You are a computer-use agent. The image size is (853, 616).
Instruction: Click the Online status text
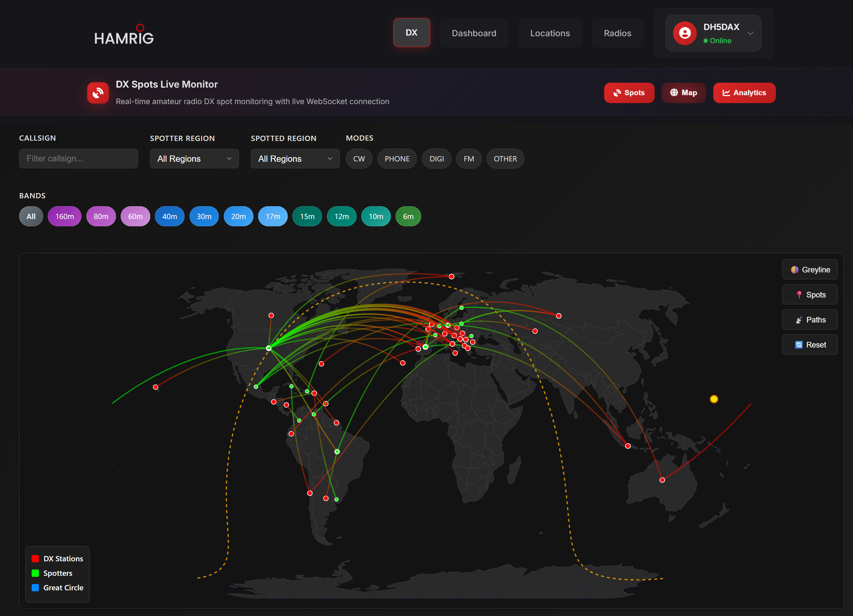pyautogui.click(x=720, y=41)
